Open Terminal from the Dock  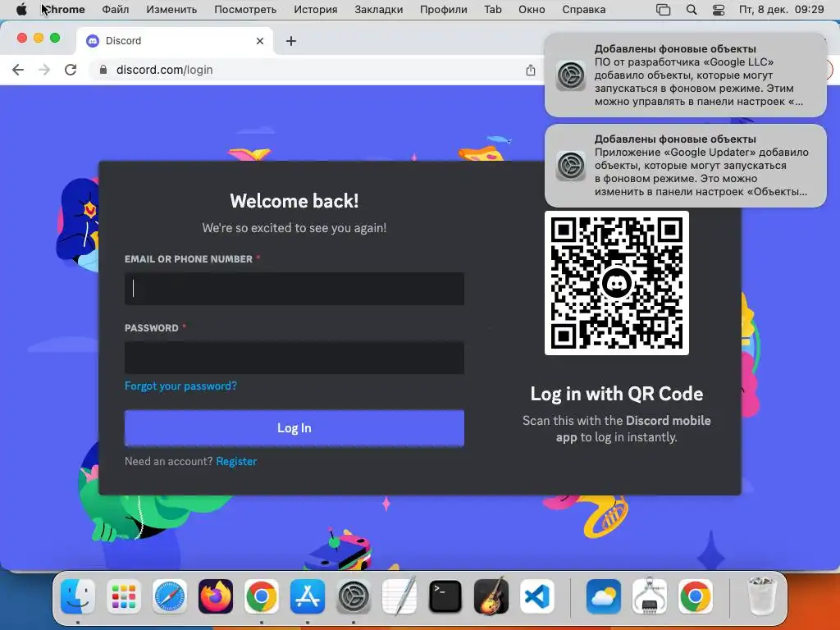(x=445, y=596)
